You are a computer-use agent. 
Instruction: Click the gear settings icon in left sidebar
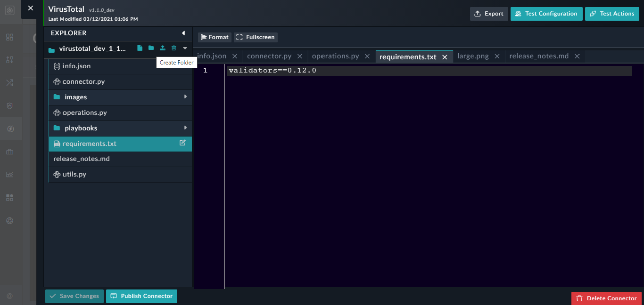point(9,220)
